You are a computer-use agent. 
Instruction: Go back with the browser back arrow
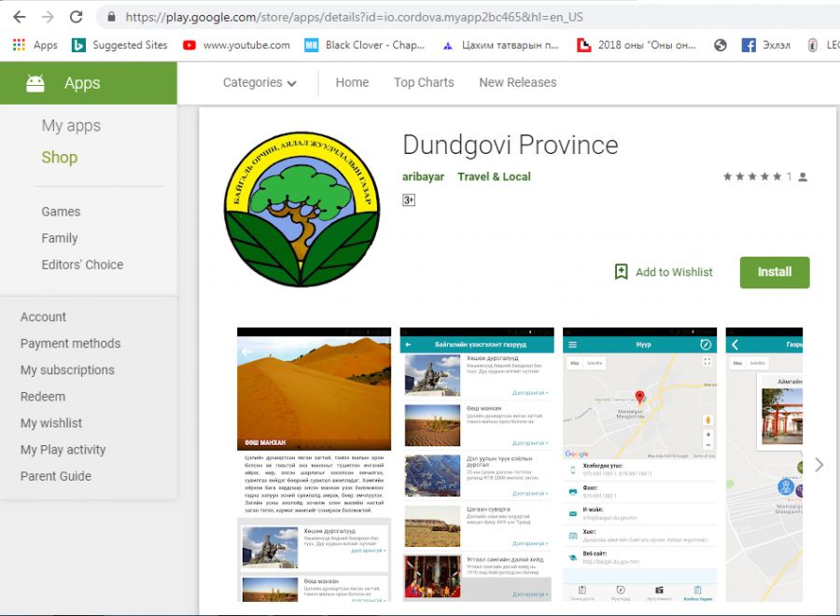(20, 17)
